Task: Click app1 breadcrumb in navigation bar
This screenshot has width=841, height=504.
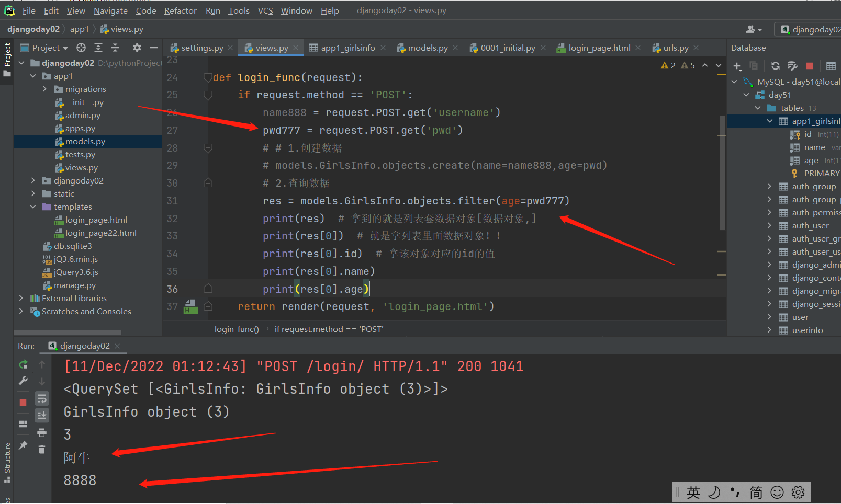Action: coord(79,29)
